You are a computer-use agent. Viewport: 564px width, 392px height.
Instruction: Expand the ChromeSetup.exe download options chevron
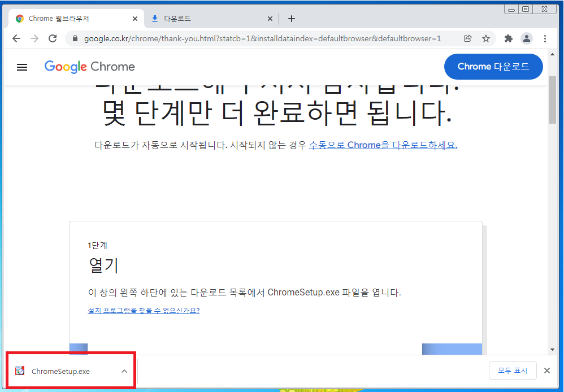(x=124, y=371)
